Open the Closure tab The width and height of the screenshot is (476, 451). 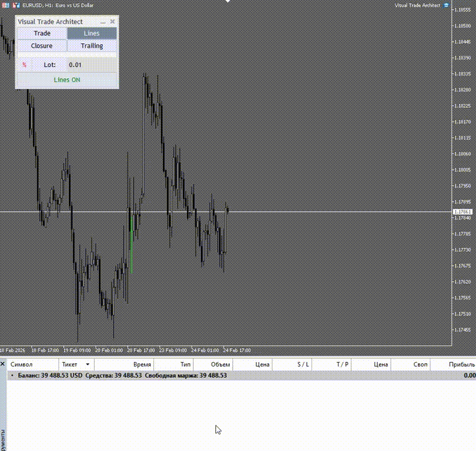pyautogui.click(x=42, y=46)
